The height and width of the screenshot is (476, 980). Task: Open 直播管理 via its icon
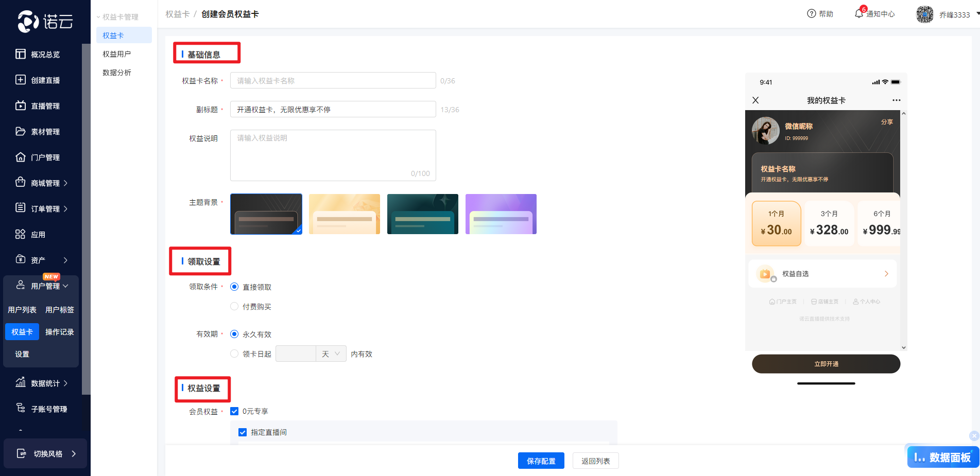pyautogui.click(x=21, y=105)
